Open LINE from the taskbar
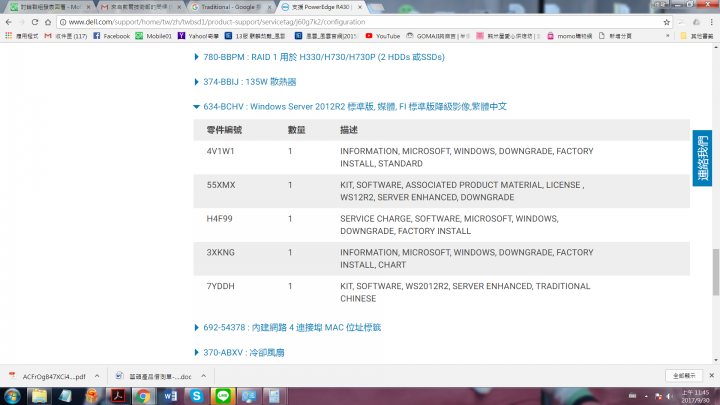 point(223,396)
